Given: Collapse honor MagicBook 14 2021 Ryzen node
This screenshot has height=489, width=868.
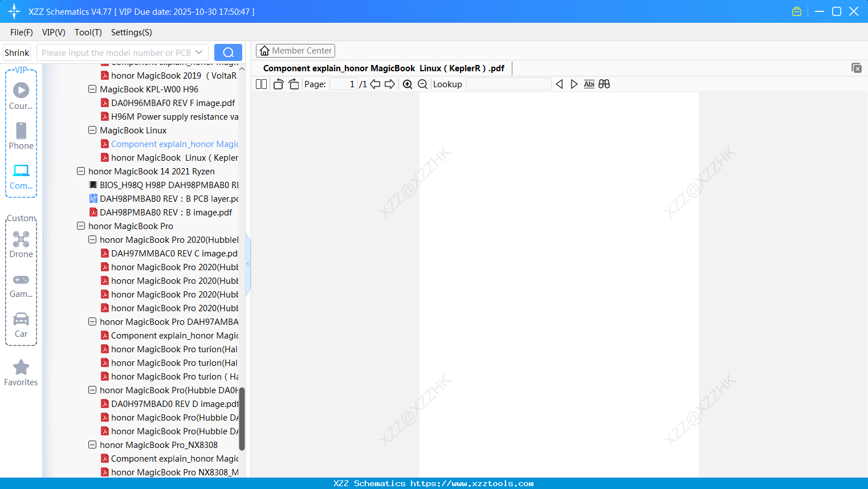Looking at the screenshot, I should coord(81,172).
